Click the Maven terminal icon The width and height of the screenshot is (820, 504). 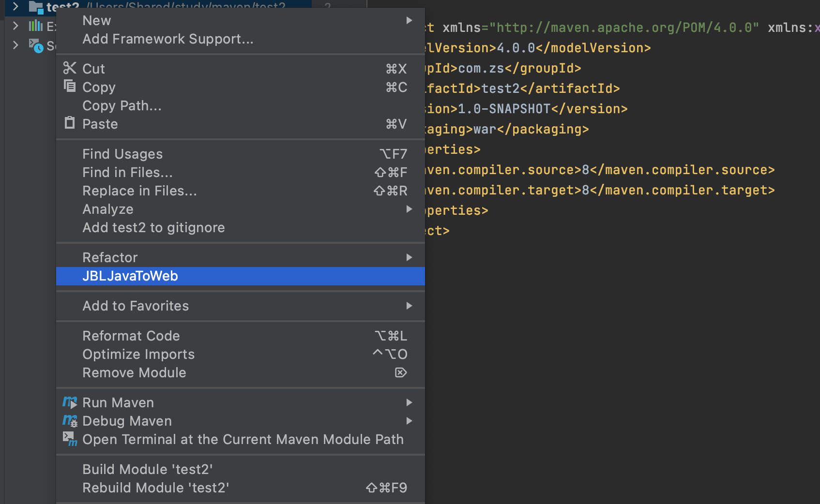coord(70,439)
